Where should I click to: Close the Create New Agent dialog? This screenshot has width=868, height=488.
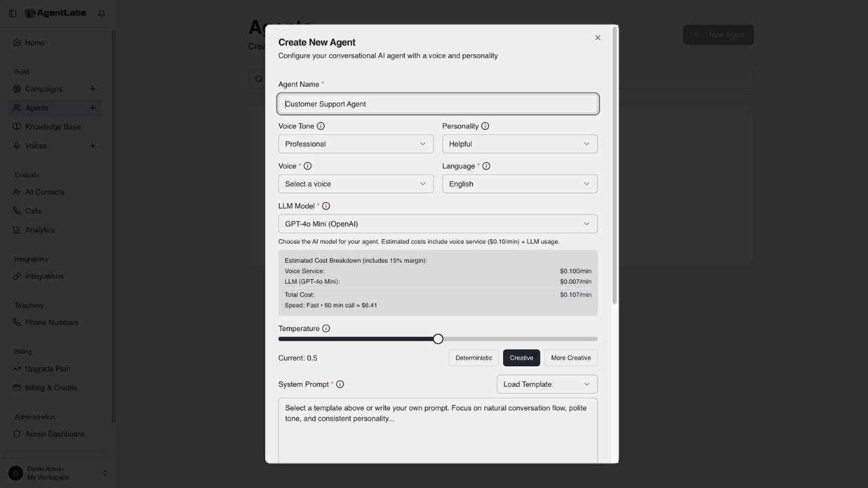(597, 38)
